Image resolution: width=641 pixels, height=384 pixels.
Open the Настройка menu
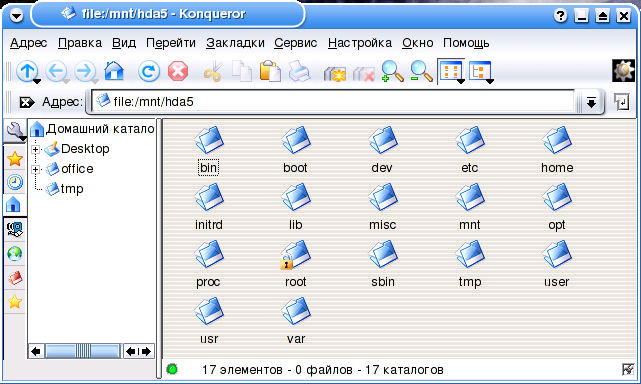pyautogui.click(x=360, y=43)
